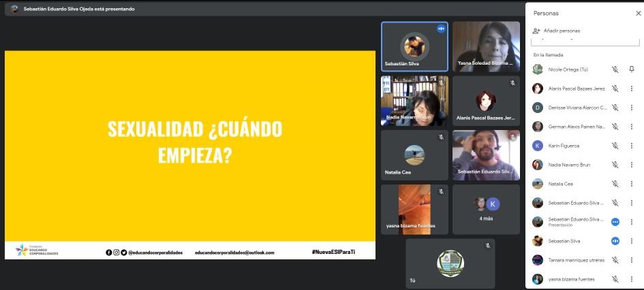The width and height of the screenshot is (644, 290).
Task: Click the presentation indicator icon in participant list
Action: (615, 222)
